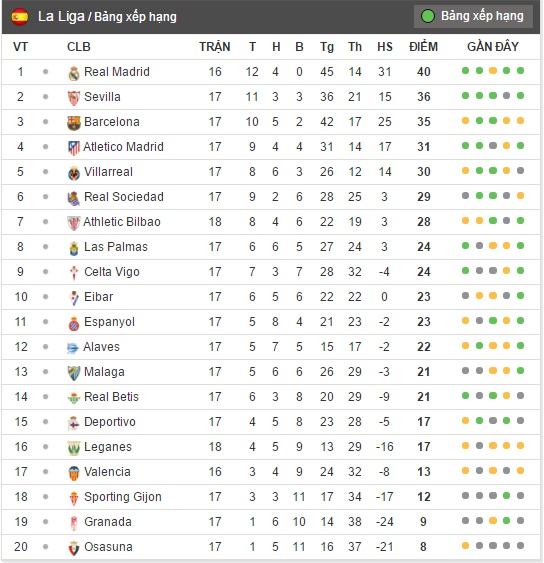Click Granada's green form dot
This screenshot has height=563, width=544.
[x=506, y=520]
